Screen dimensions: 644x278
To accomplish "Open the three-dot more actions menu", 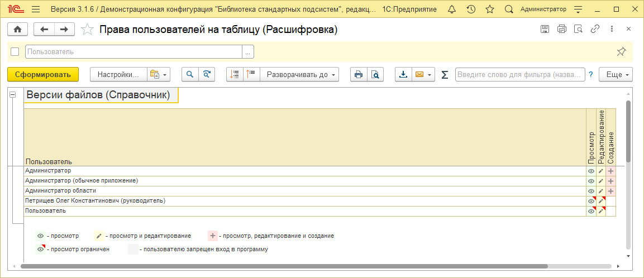I will (x=612, y=28).
